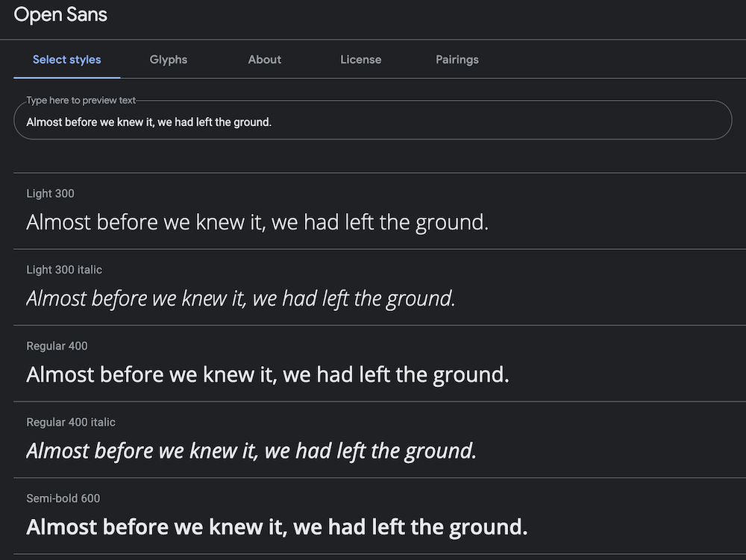Click the word 'ground.' in the preview input
Screen dimensions: 746x560
(252, 122)
